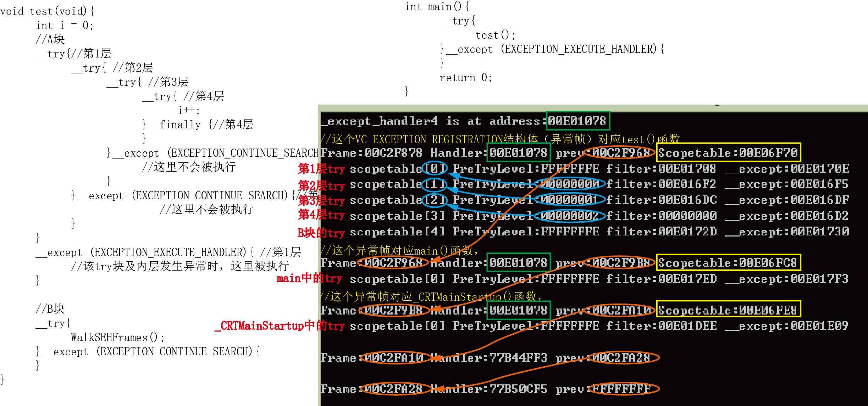Screen dimensions: 868x406
Task: Click 'Scopetable:00E06FE8' value
Action: point(728,310)
